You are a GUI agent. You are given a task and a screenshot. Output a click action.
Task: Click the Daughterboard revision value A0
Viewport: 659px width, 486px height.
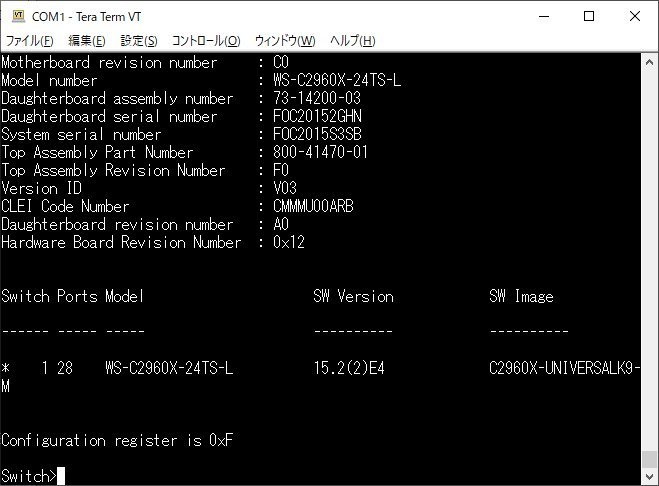pyautogui.click(x=281, y=224)
